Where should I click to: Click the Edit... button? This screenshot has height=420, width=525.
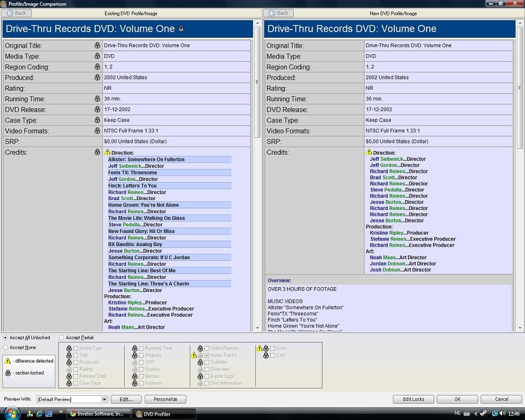tap(126, 399)
